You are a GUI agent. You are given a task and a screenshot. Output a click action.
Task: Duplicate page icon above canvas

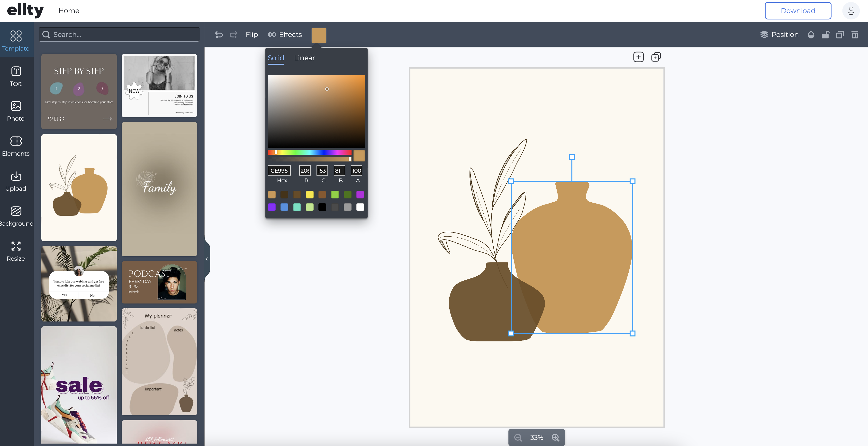click(x=656, y=57)
